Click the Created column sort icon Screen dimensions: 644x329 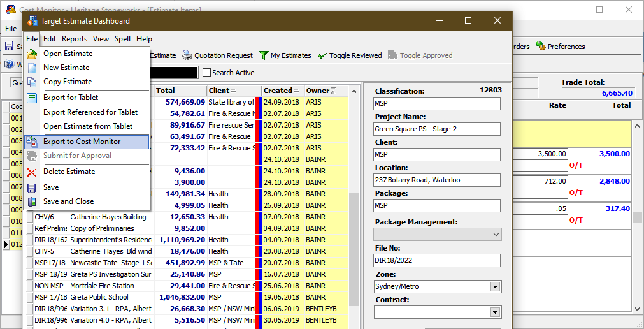click(296, 91)
